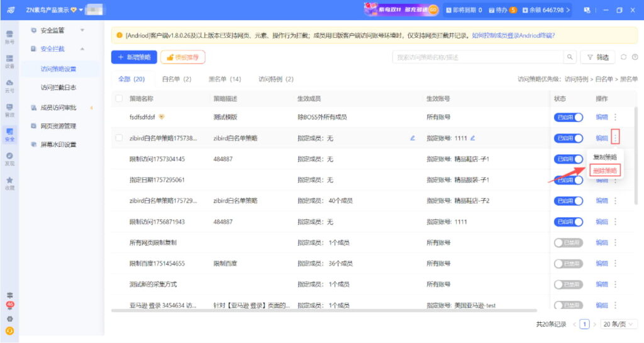Open the 云号 cloud section in left rail
This screenshot has height=343, width=644.
point(9,86)
